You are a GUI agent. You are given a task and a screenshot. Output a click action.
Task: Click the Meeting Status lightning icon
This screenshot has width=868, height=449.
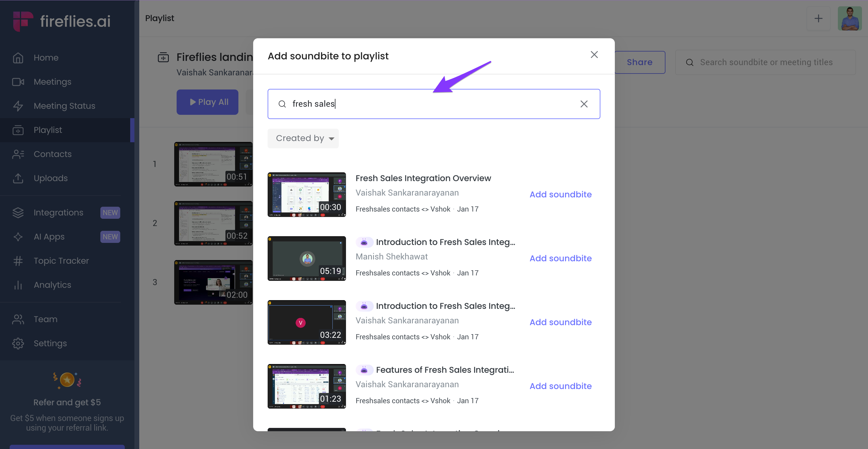click(x=18, y=106)
